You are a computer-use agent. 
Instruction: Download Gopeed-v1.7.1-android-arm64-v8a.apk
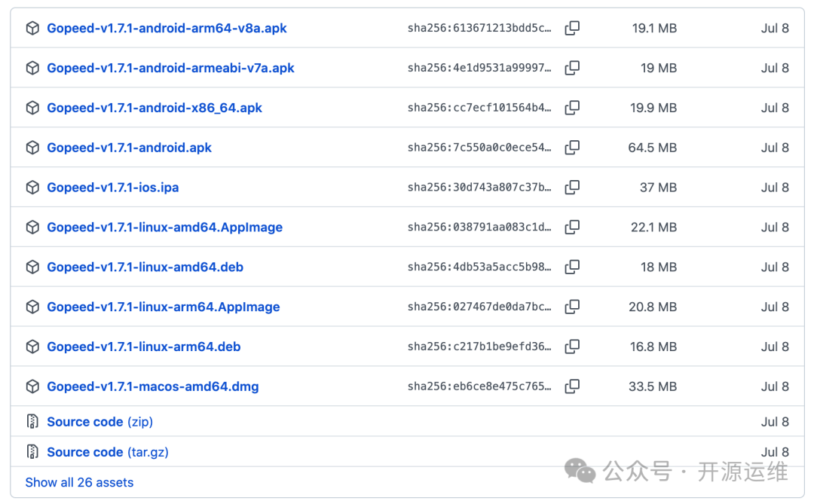click(167, 29)
